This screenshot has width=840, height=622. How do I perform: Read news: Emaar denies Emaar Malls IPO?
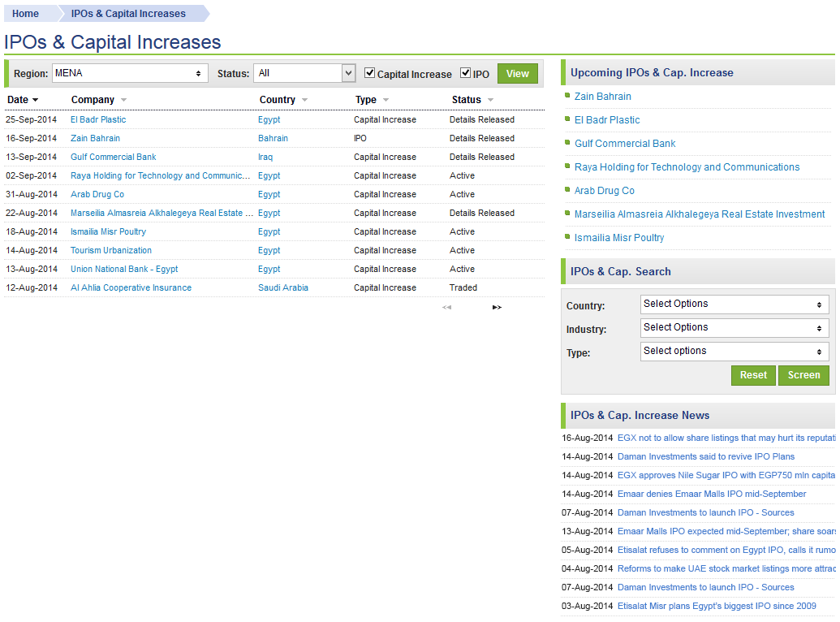712,495
